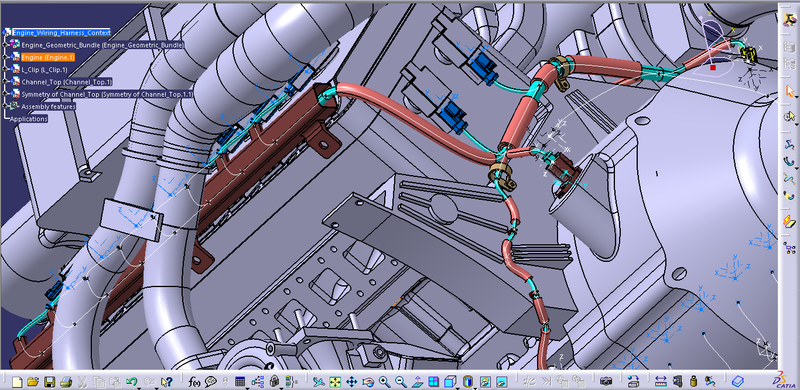
Task: Click the lightning bolt update icon
Action: 789,222
